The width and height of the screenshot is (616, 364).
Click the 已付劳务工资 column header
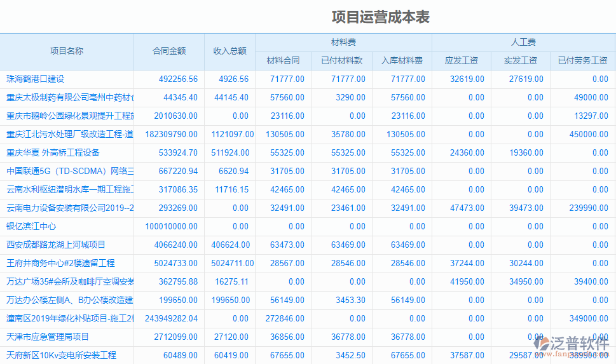click(582, 61)
